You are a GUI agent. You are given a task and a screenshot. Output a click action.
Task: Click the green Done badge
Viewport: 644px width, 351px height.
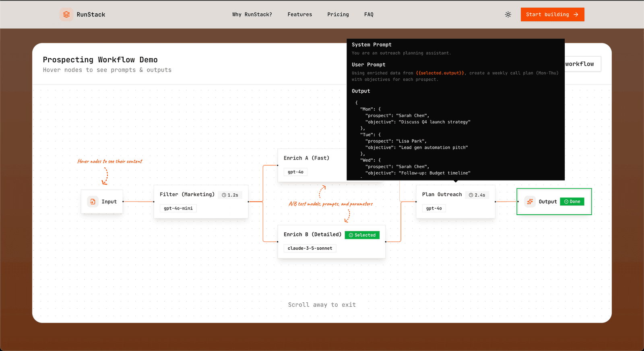[x=572, y=202]
